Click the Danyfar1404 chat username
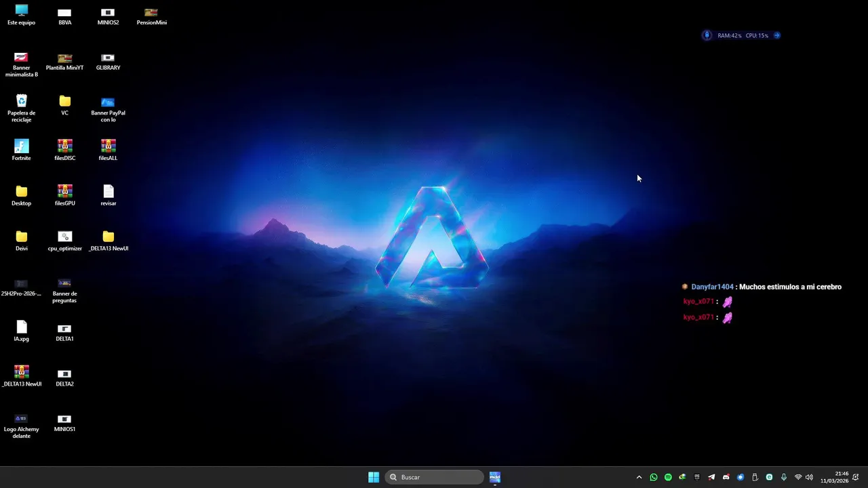The image size is (868, 488). 712,287
